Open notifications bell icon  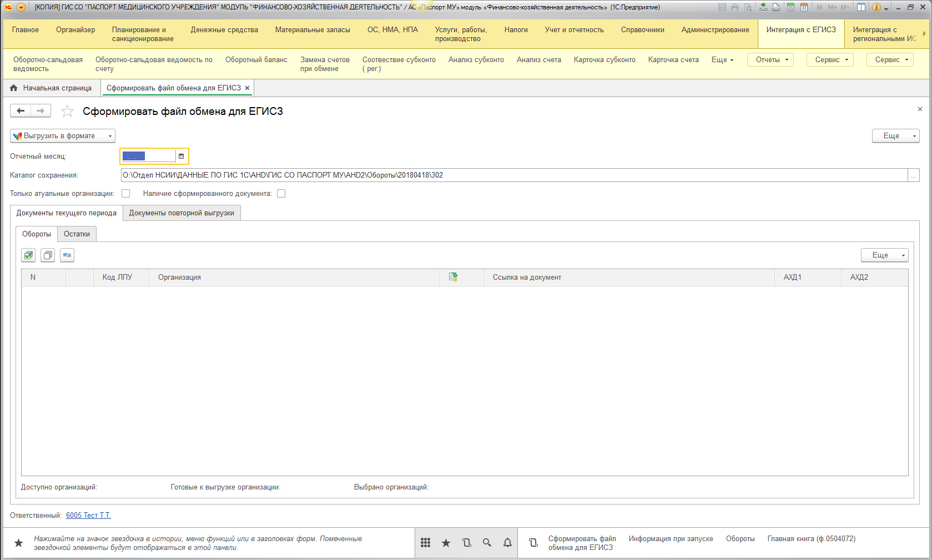point(507,543)
